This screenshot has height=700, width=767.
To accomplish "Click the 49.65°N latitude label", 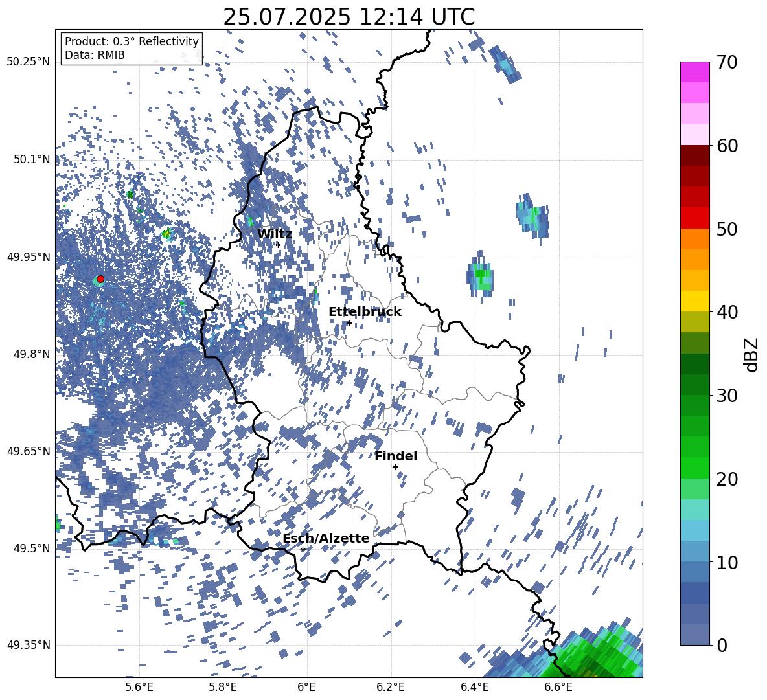I will (29, 451).
